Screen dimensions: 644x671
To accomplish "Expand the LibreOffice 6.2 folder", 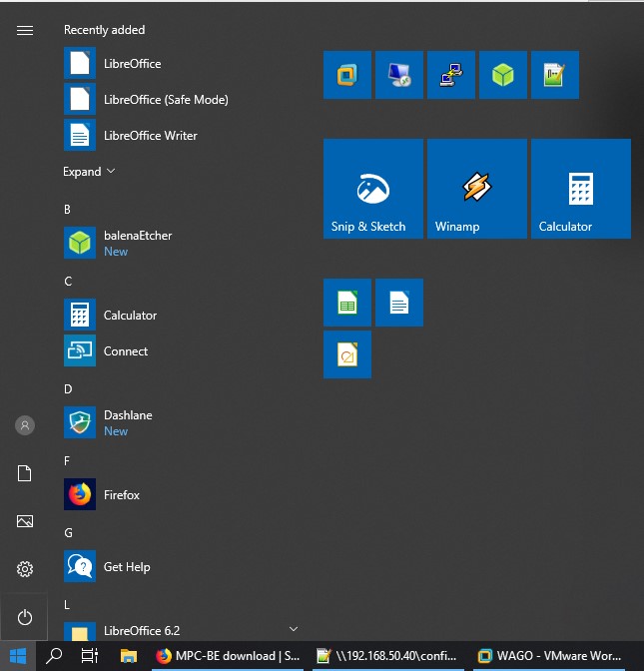I will [x=180, y=631].
